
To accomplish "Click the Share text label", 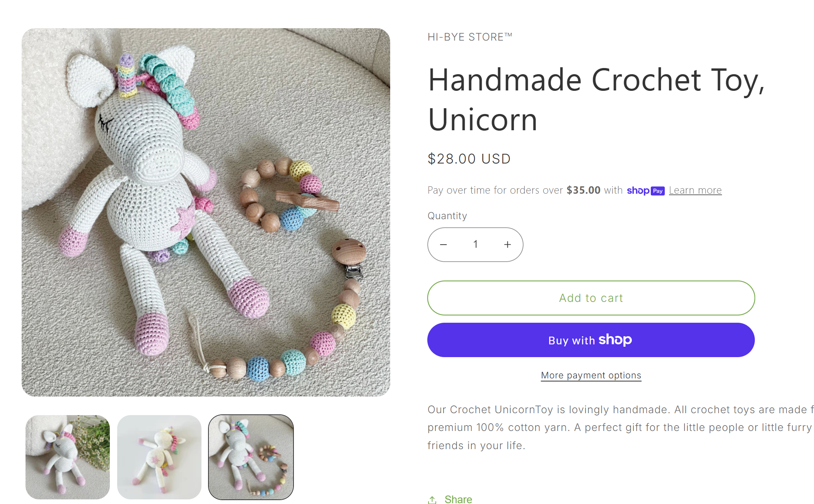I will [x=458, y=499].
